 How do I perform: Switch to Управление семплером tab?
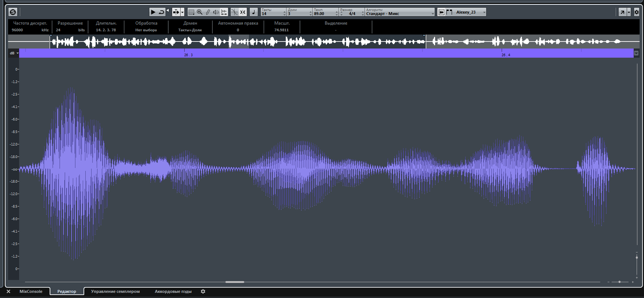[115, 292]
